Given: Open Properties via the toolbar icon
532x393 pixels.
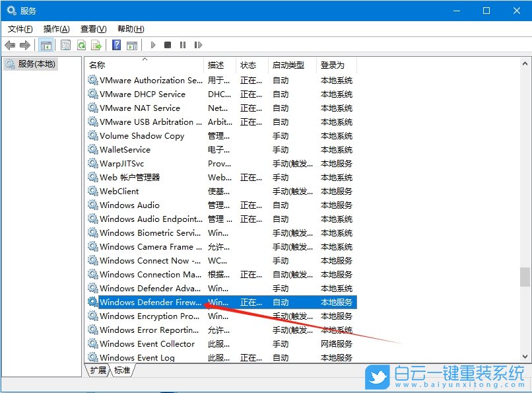Looking at the screenshot, I should coord(65,44).
